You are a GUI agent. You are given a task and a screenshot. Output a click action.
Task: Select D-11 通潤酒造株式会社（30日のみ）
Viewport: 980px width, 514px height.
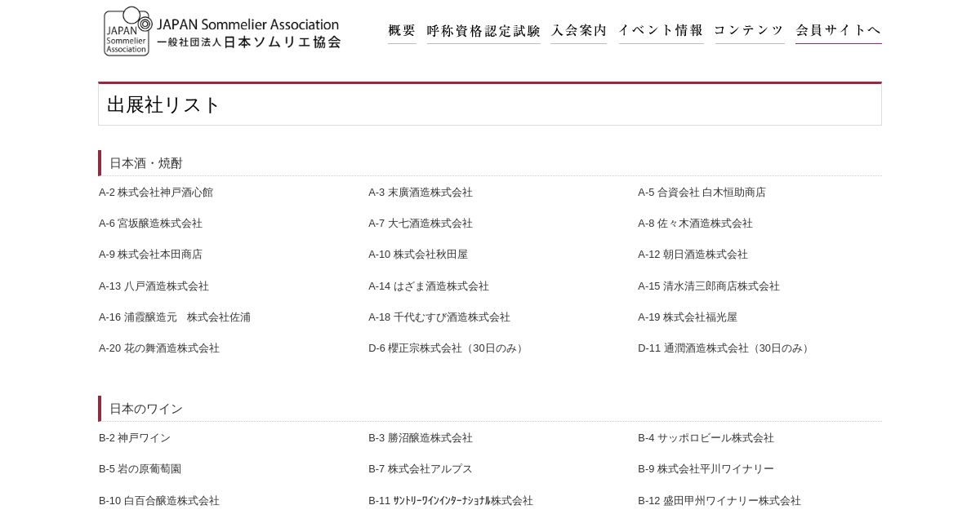[x=725, y=348]
